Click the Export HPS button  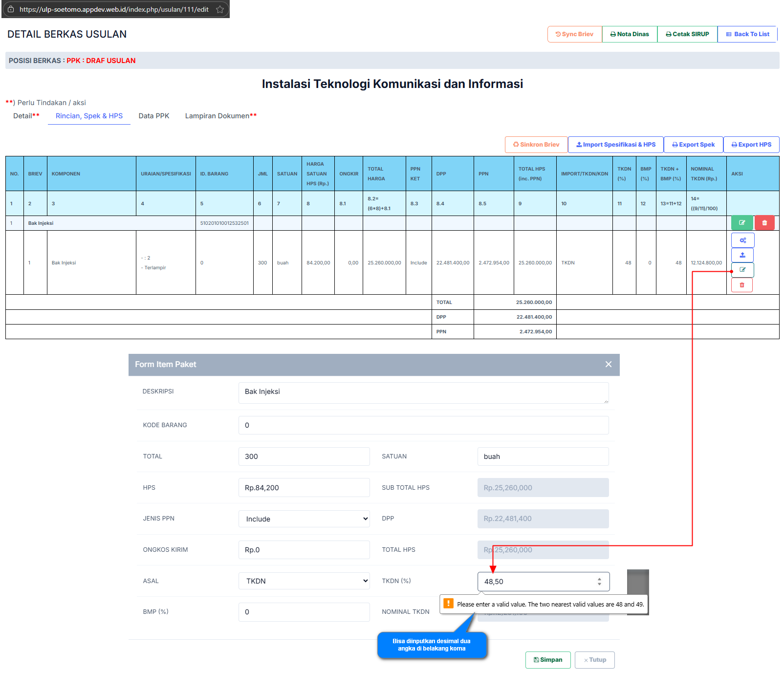[x=751, y=145]
